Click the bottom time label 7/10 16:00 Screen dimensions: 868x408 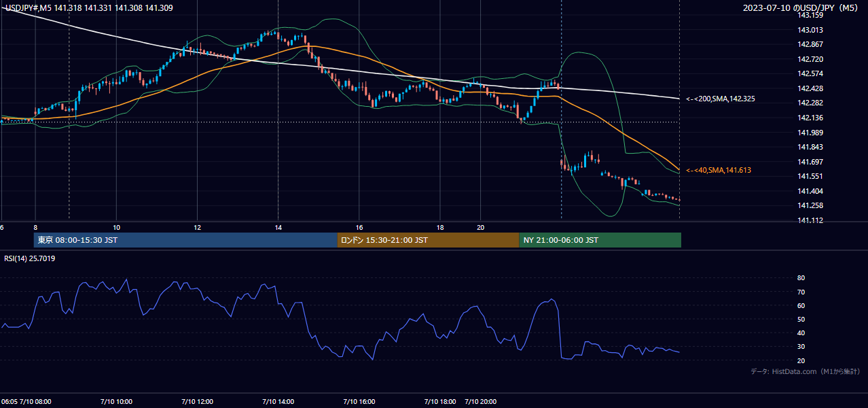tap(358, 402)
